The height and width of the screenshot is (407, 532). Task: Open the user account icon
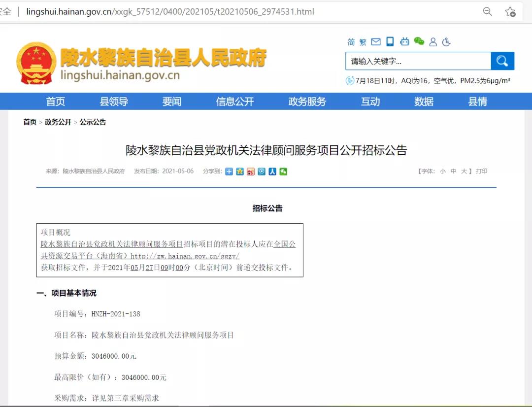(x=433, y=42)
